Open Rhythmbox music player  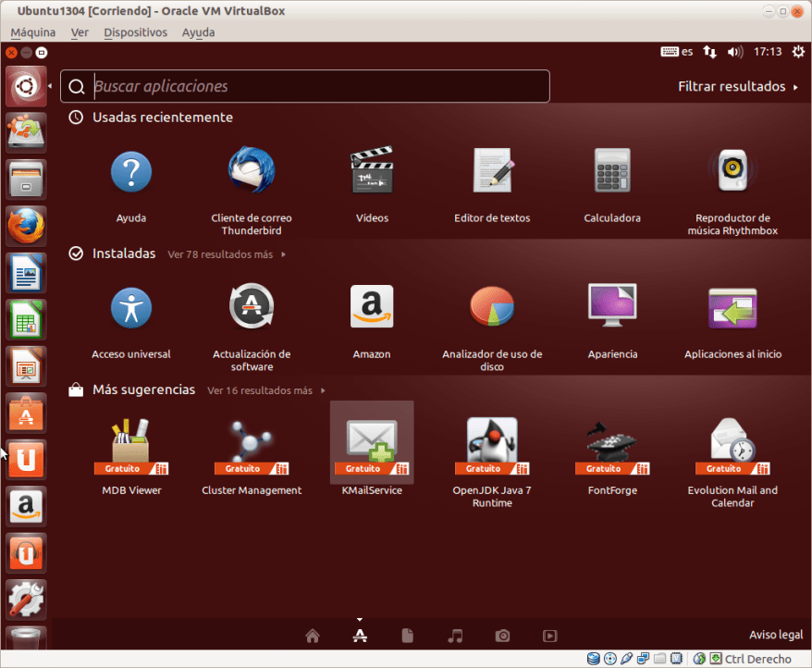point(732,172)
